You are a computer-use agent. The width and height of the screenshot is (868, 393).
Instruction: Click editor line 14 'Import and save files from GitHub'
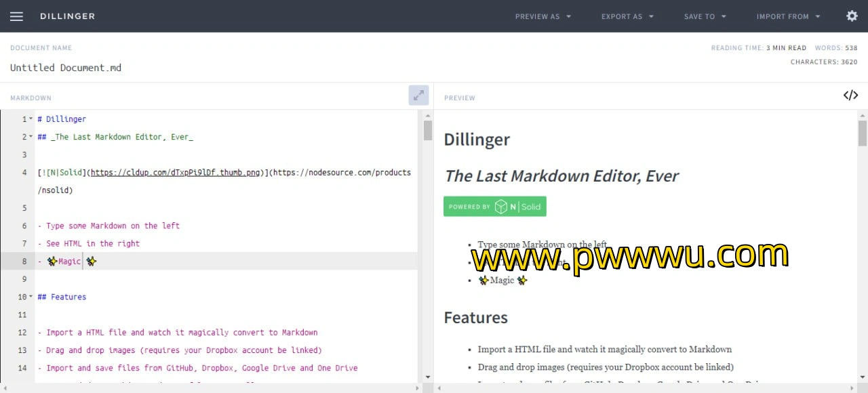pos(197,368)
